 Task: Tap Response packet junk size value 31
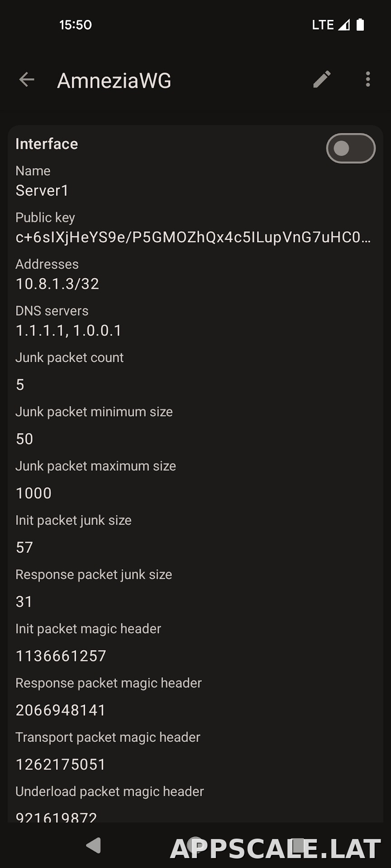[x=24, y=602]
